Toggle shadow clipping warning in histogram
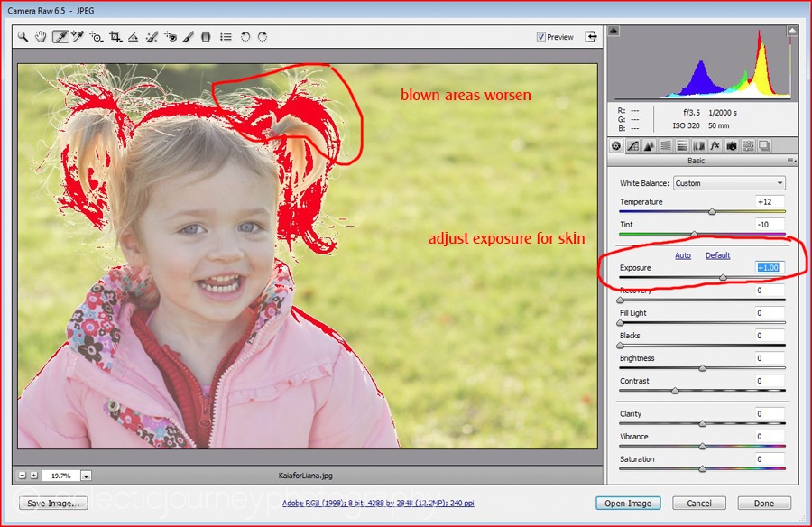The height and width of the screenshot is (527, 812). tap(614, 31)
